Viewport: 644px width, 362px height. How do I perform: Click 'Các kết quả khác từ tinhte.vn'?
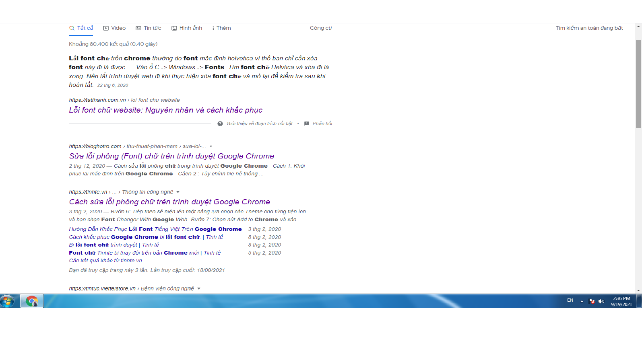[x=105, y=261]
